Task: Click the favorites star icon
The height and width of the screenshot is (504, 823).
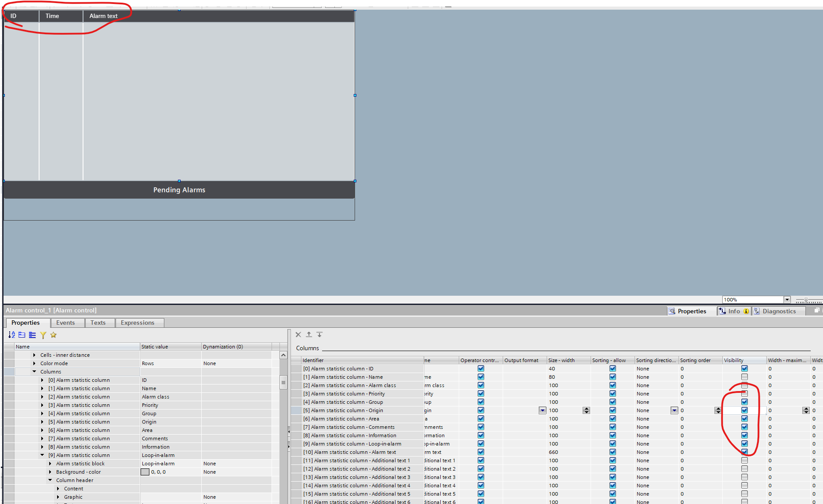Action: coord(54,335)
